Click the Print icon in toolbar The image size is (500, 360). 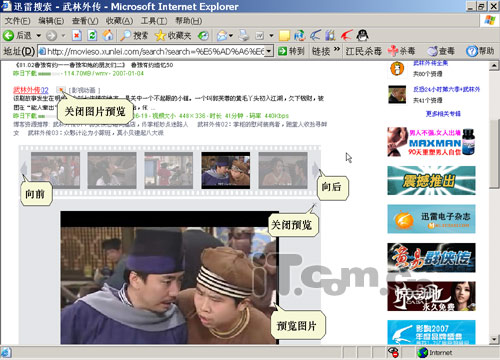point(244,35)
